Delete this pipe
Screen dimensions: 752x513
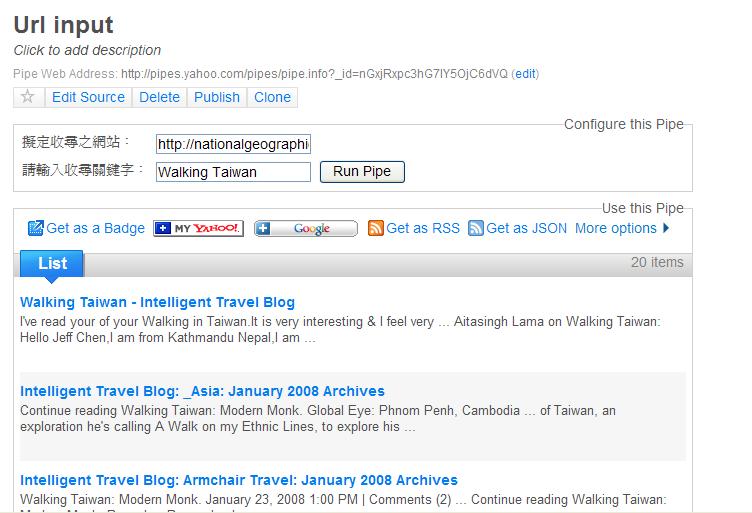click(159, 97)
